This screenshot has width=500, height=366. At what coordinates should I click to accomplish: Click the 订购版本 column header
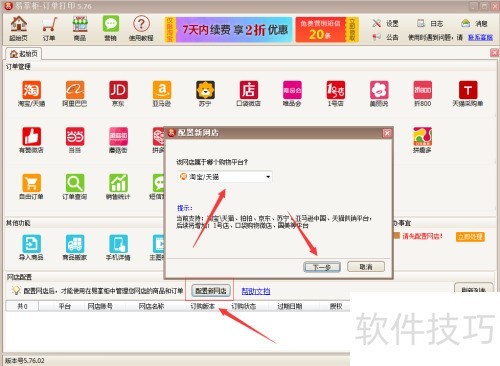click(x=203, y=306)
